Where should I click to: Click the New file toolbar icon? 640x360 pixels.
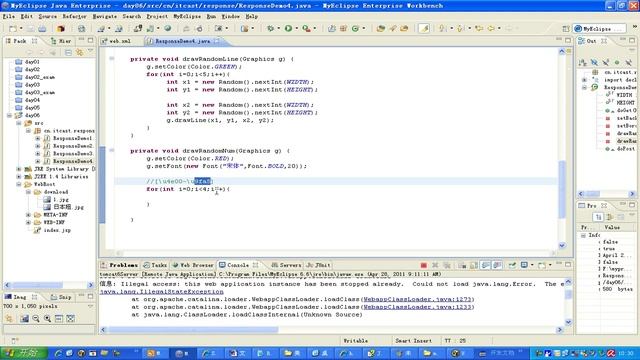(x=13, y=29)
